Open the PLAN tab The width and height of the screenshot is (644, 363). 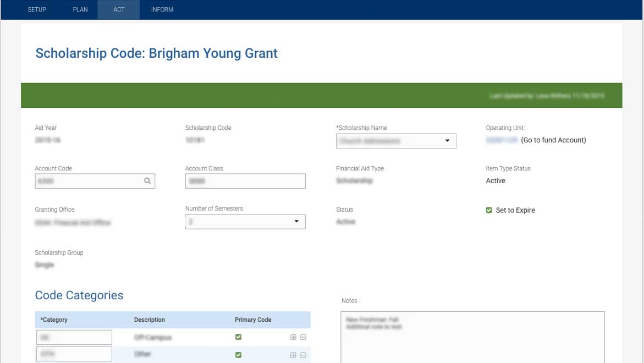tap(80, 9)
